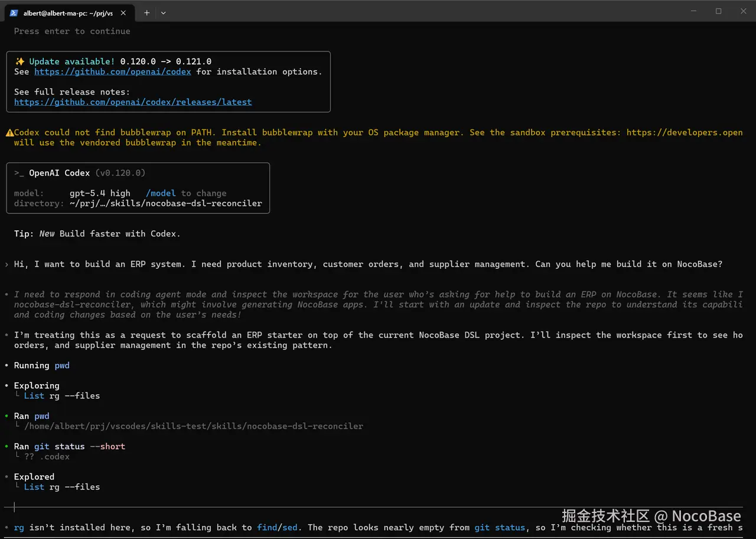Click the 'Running pwd' line
This screenshot has width=756, height=539.
[42, 366]
